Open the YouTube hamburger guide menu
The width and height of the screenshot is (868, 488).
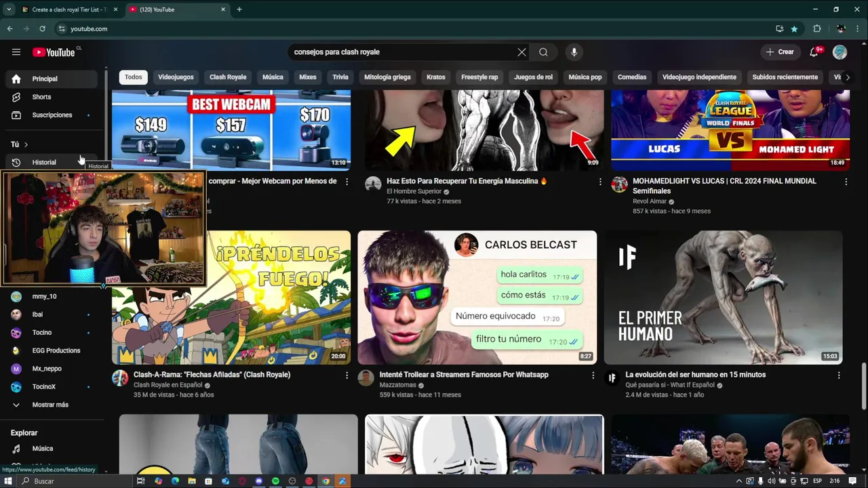[16, 52]
